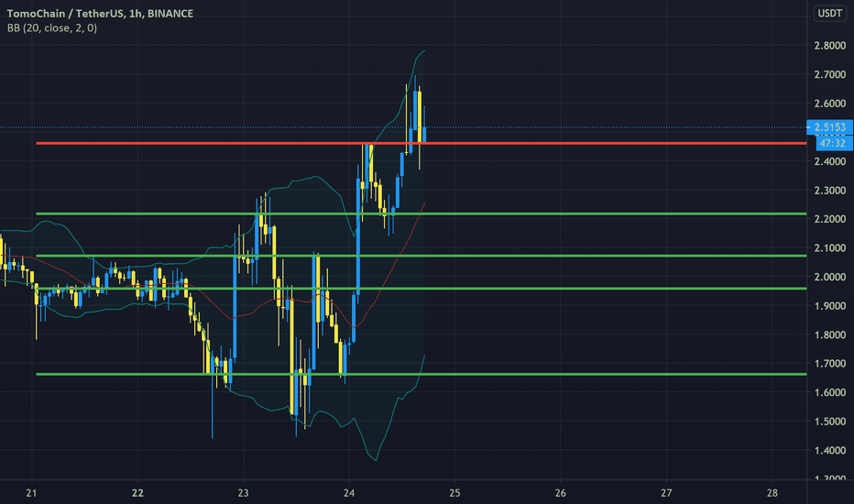854x504 pixels.
Task: Select the red horizontal resistance line
Action: pyautogui.click(x=421, y=143)
